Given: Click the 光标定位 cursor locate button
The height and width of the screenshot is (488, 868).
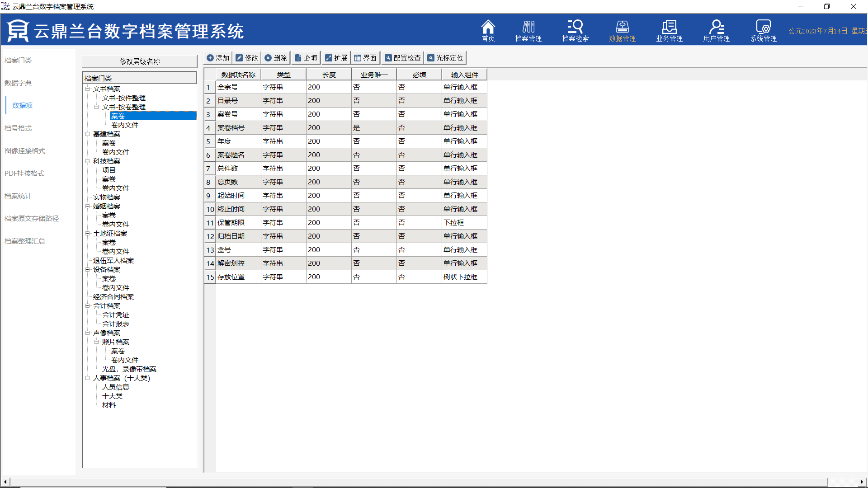Looking at the screenshot, I should (x=445, y=58).
